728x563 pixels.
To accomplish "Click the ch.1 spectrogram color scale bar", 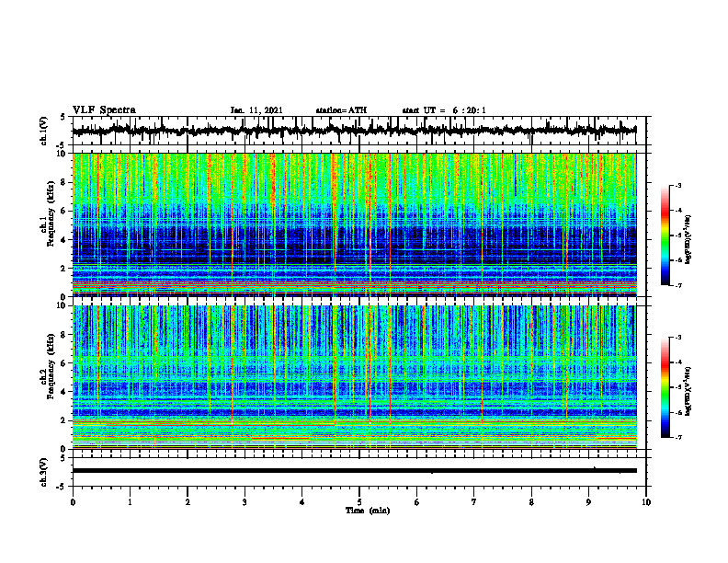I will [665, 236].
